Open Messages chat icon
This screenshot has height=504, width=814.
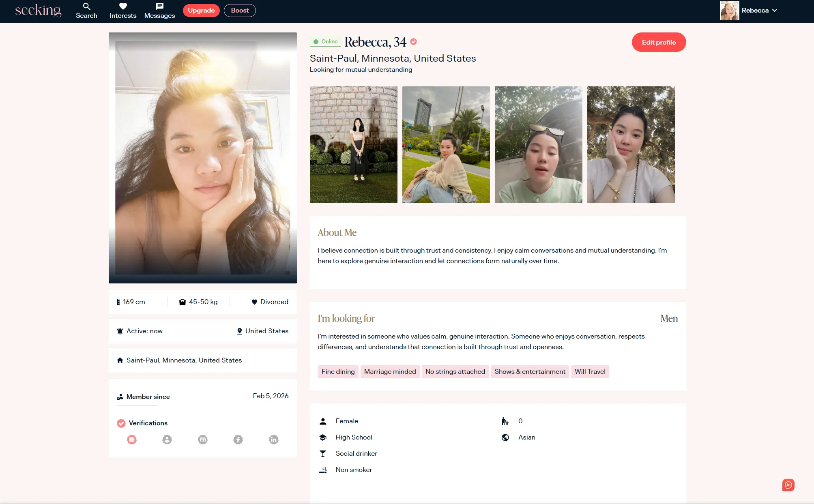[x=159, y=6]
